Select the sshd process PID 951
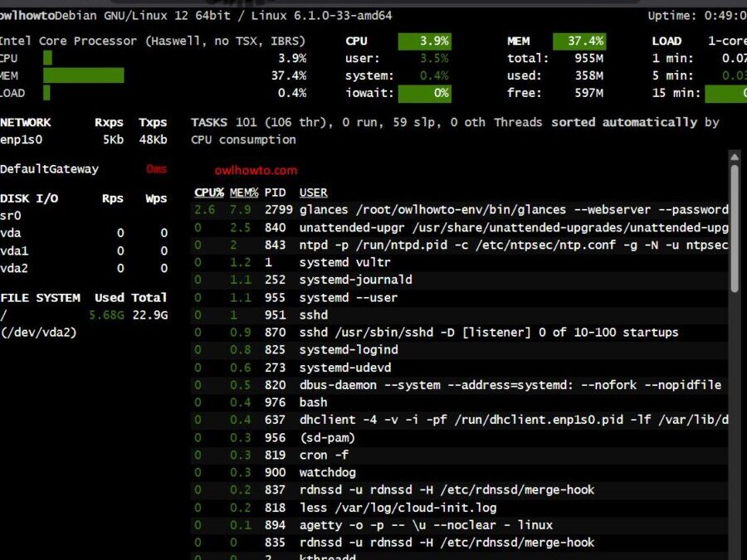Image resolution: width=747 pixels, height=560 pixels. point(460,314)
